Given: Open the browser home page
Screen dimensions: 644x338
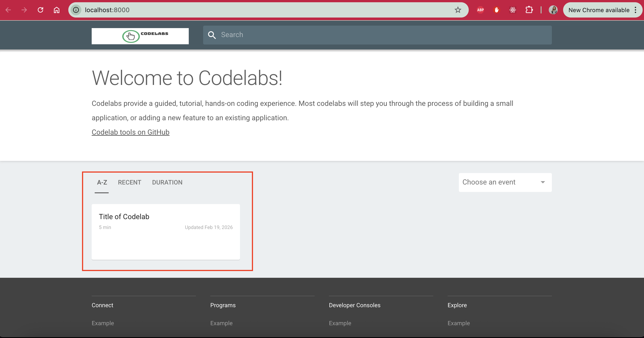Looking at the screenshot, I should coord(56,10).
